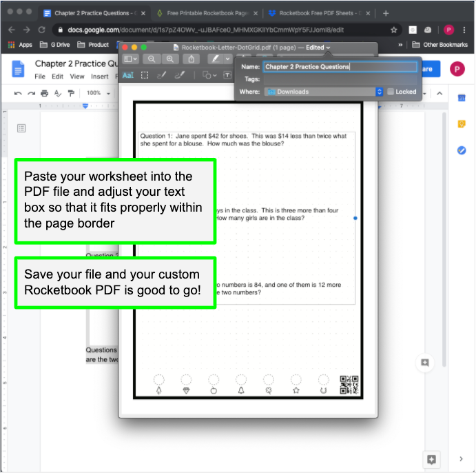Redo in the Google Docs toolbar
476x473 pixels.
click(31, 93)
